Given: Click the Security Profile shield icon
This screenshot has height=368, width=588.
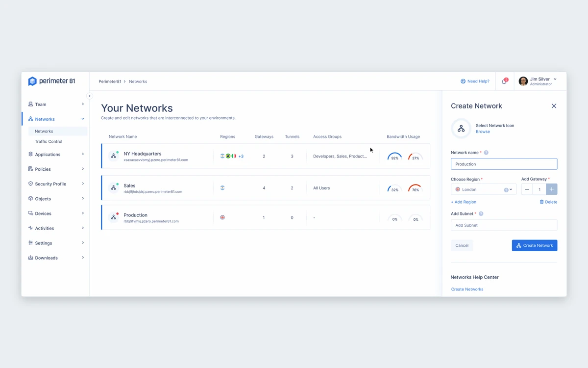Looking at the screenshot, I should (30, 184).
